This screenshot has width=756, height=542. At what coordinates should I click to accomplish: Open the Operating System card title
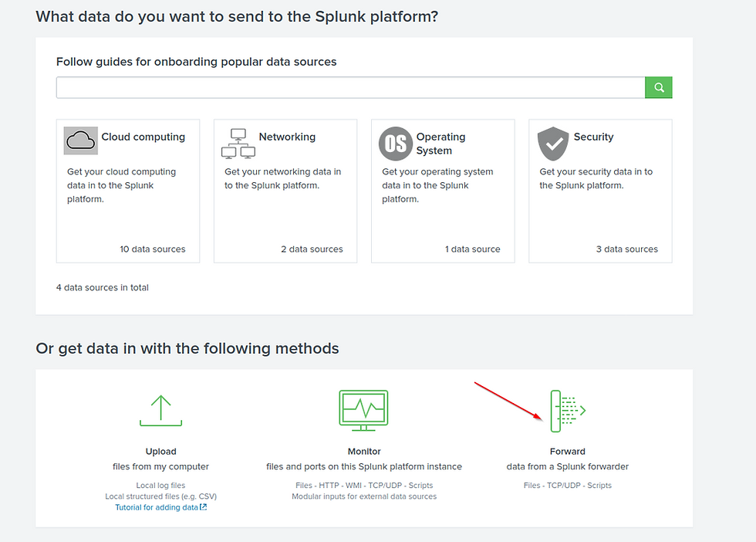[440, 144]
